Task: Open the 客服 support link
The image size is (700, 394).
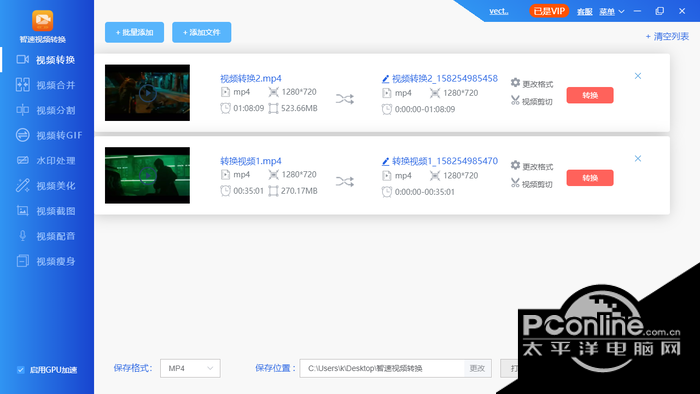Action: click(x=584, y=12)
